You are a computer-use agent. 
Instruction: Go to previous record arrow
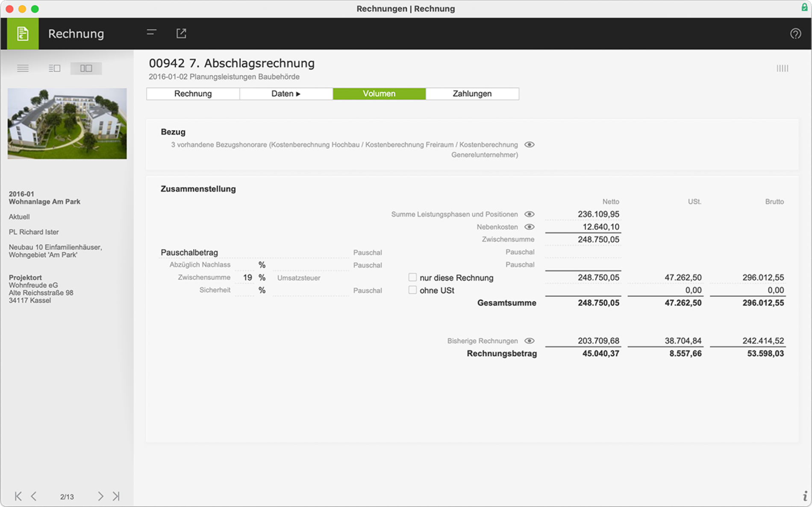[x=34, y=496]
